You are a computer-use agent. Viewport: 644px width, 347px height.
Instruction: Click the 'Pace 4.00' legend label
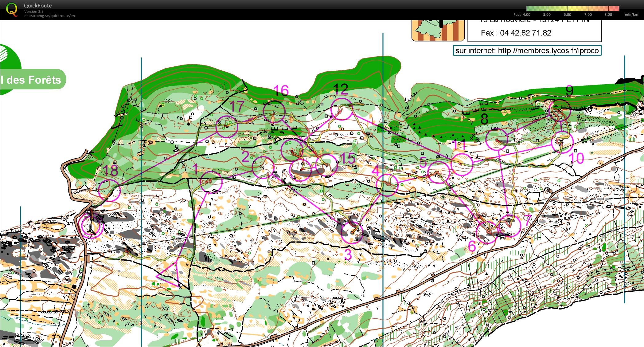[x=522, y=14]
